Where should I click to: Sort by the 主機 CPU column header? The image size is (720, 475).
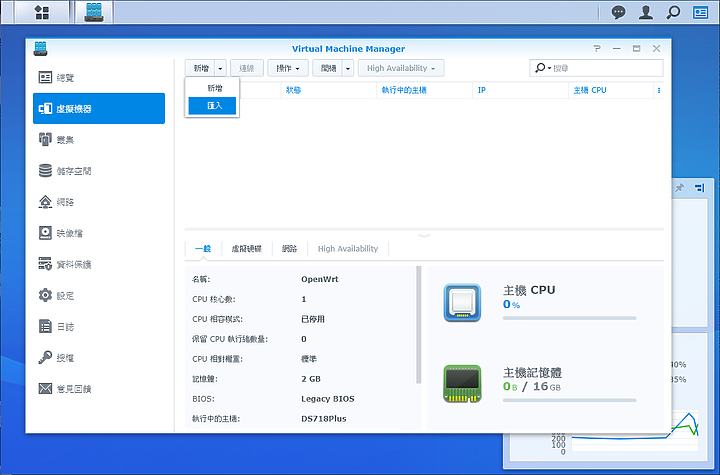pyautogui.click(x=611, y=90)
